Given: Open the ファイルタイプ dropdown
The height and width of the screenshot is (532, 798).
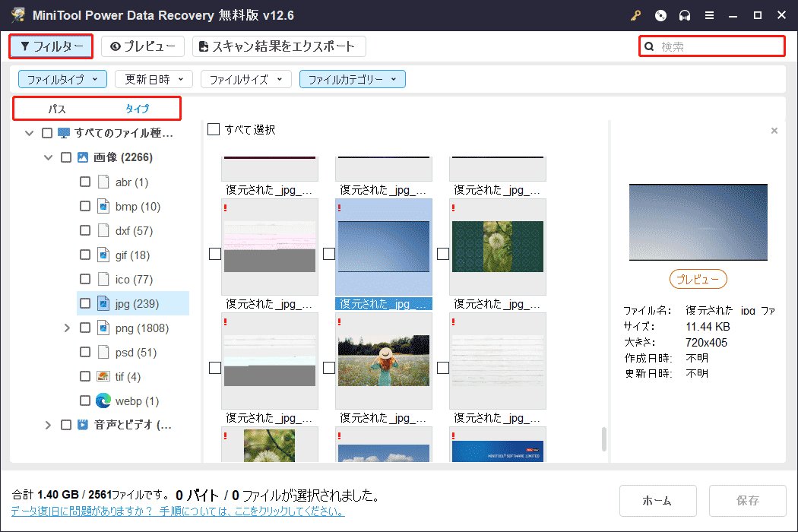Looking at the screenshot, I should pyautogui.click(x=62, y=78).
